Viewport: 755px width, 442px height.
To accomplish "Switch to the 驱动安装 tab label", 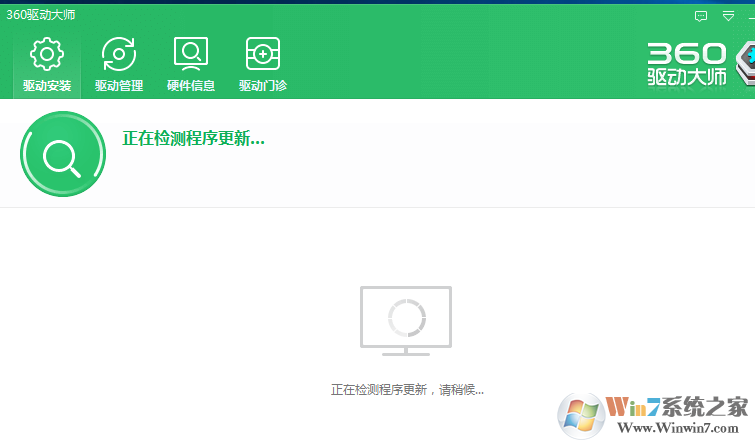I will [x=47, y=86].
